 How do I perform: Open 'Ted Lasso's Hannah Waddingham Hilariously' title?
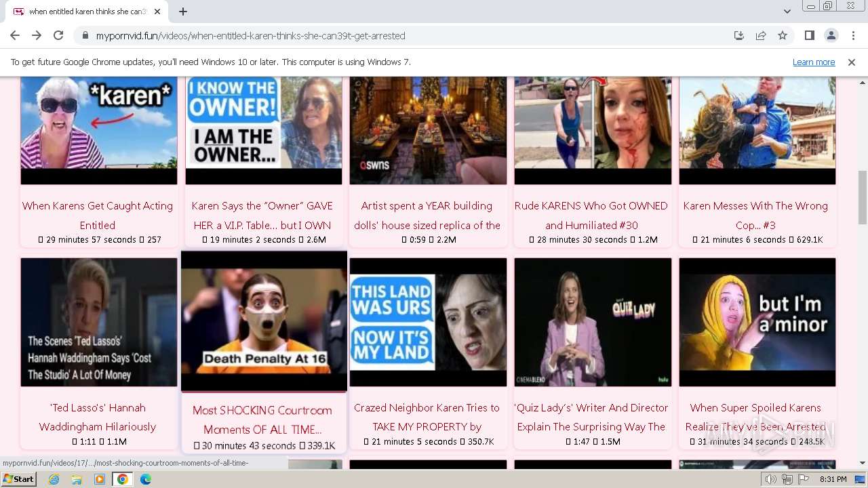98,417
